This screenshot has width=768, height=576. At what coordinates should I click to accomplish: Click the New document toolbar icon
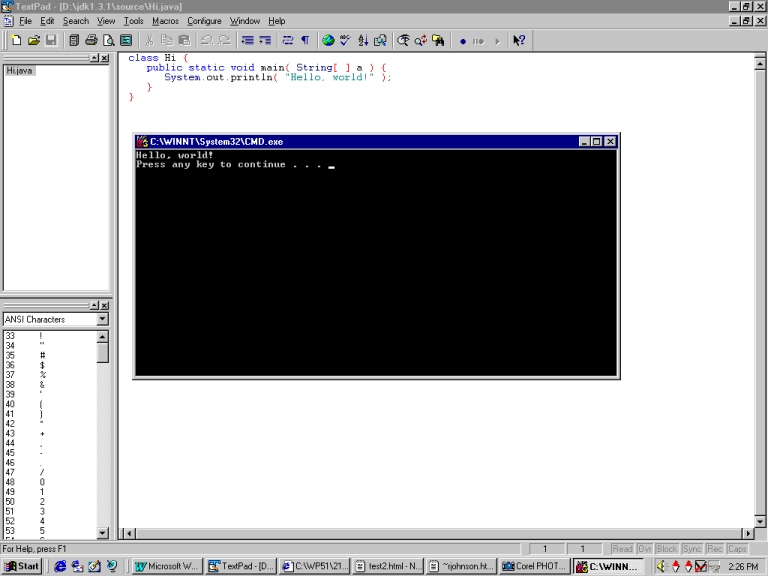point(16,41)
